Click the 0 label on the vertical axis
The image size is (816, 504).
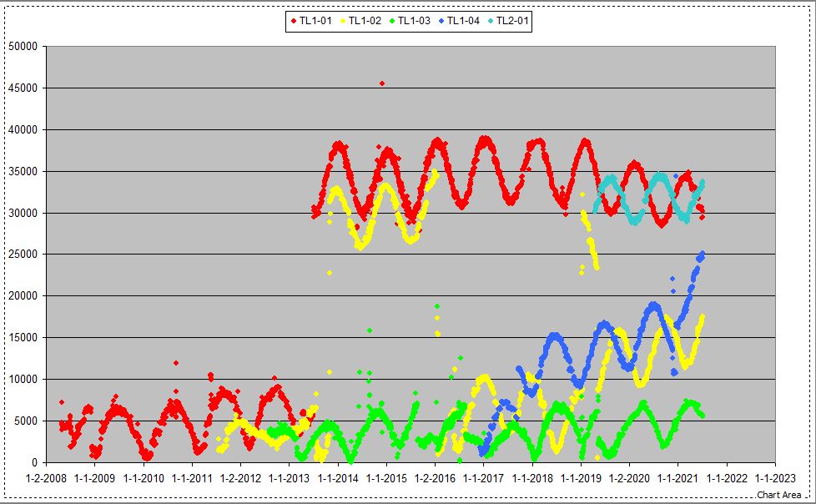pyautogui.click(x=35, y=462)
